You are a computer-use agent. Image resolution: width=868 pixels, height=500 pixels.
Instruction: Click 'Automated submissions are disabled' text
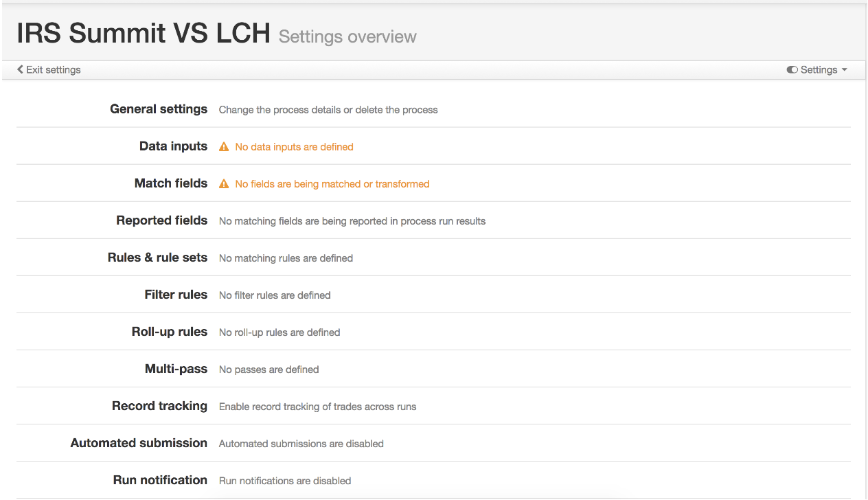[x=301, y=444]
